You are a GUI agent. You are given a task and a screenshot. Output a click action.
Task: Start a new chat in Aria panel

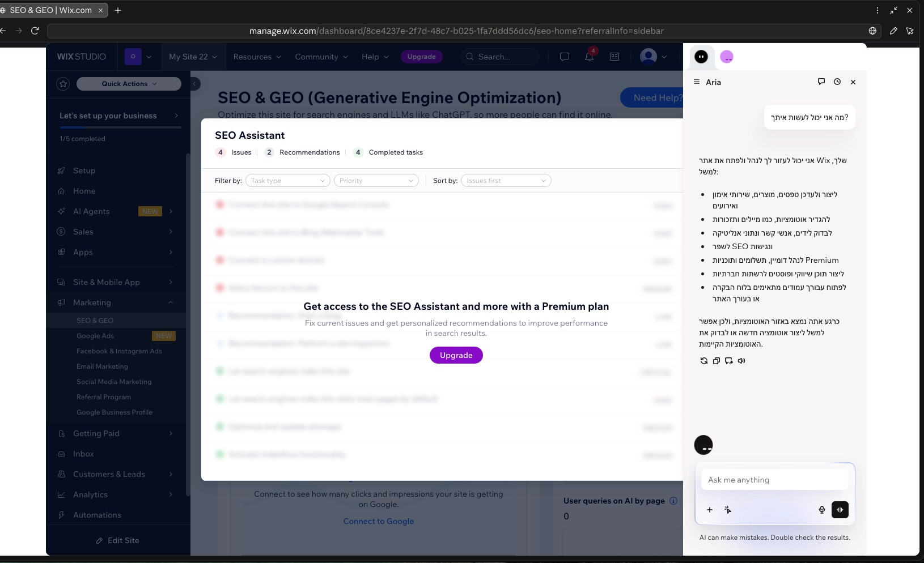821,82
